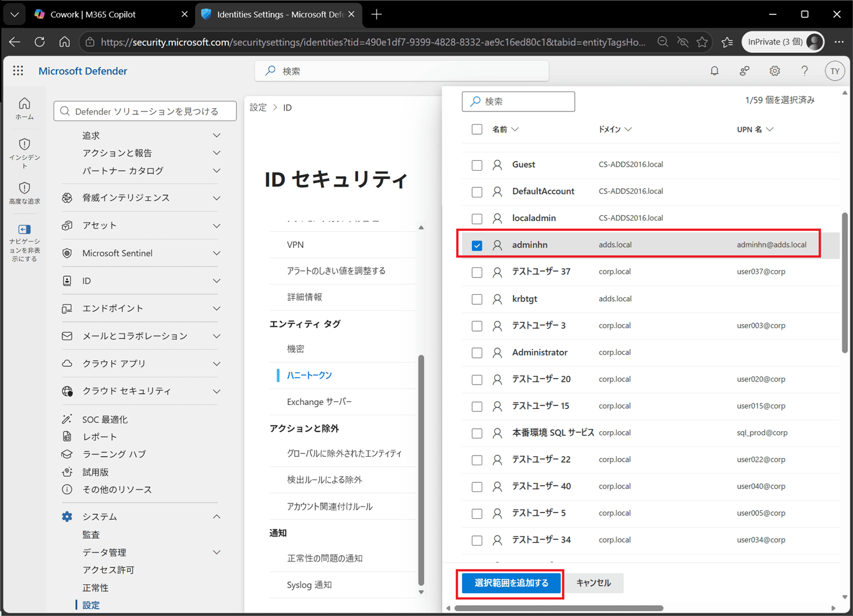853x616 pixels.
Task: Open the VPN settings item
Action: coord(295,245)
